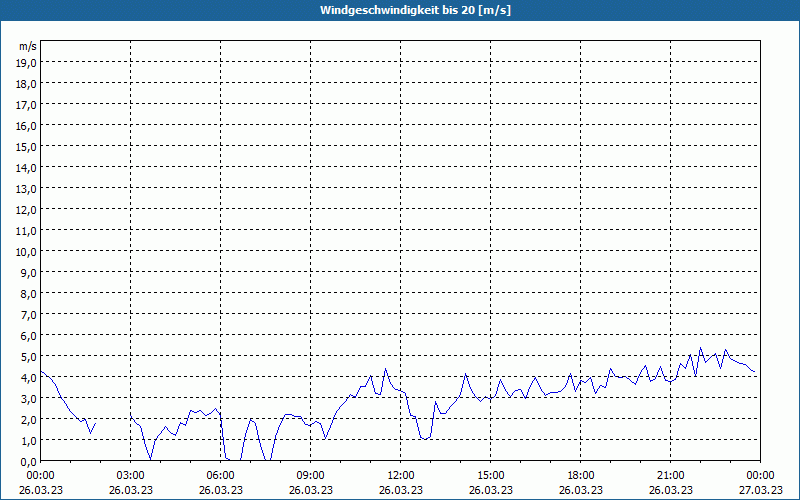
Task: Select the '26.03.23' date under 03:00
Action: tap(131, 490)
